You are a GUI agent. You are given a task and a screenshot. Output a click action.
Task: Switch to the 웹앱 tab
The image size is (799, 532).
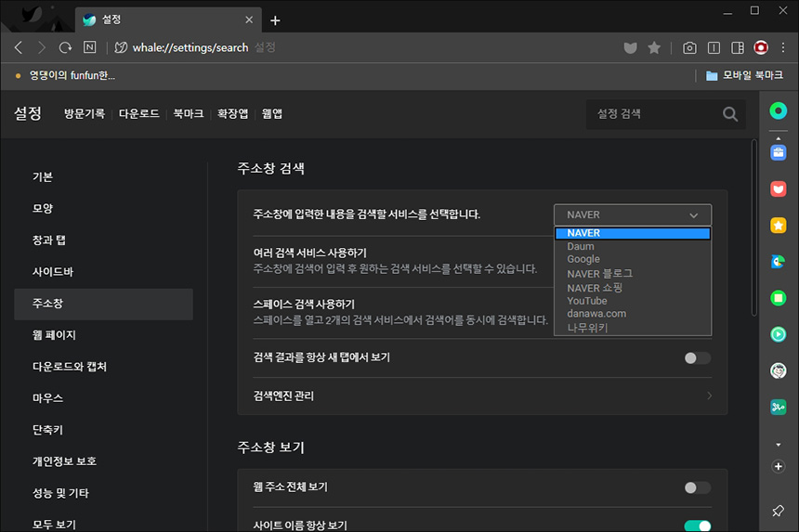(x=272, y=113)
